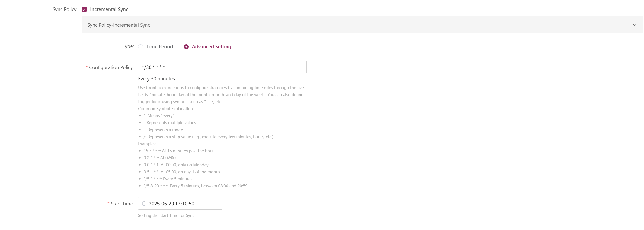Collapse the panel using the chevron arrow
Image resolution: width=644 pixels, height=230 pixels.
634,25
